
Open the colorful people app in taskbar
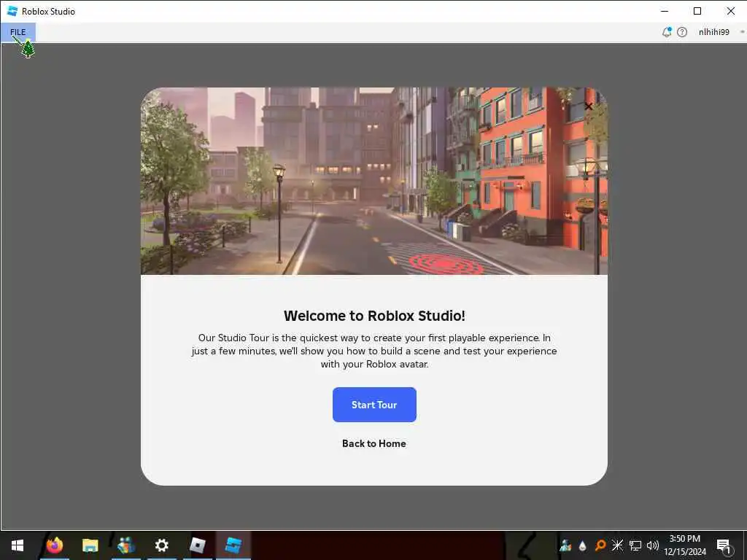125,545
